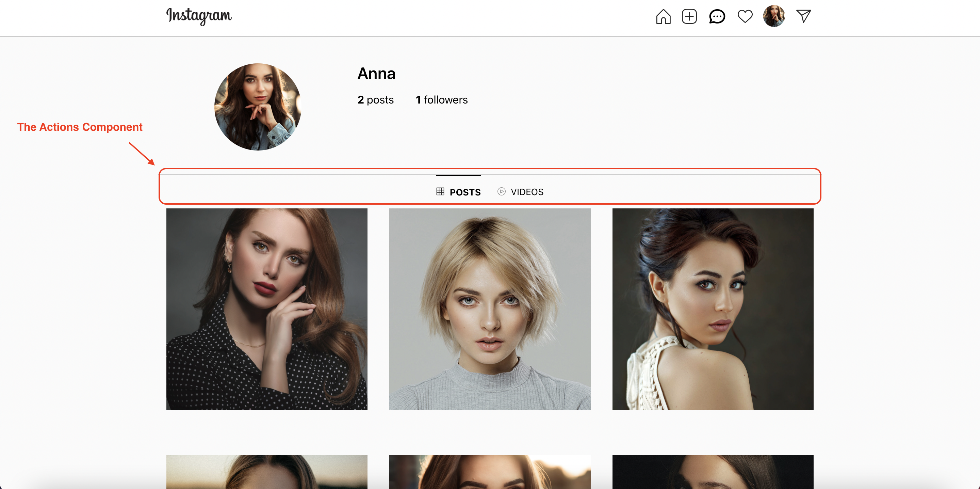Click the grid icon beside POSTS

click(440, 192)
